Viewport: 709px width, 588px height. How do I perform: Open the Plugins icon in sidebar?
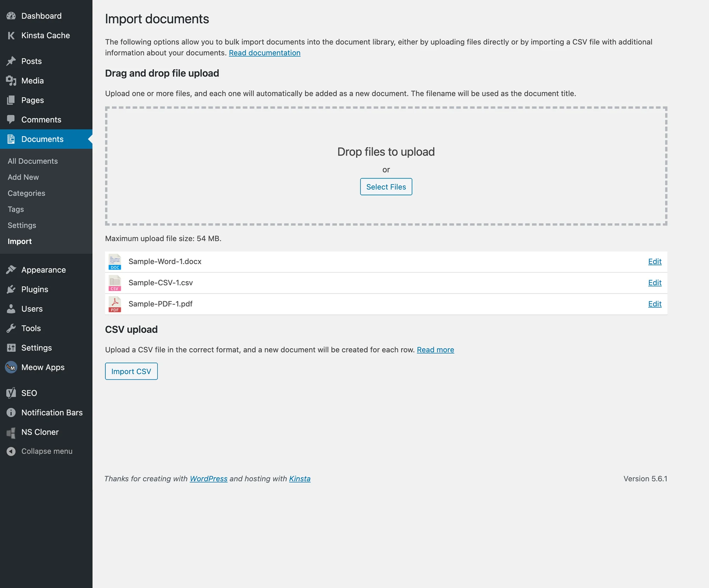tap(11, 289)
